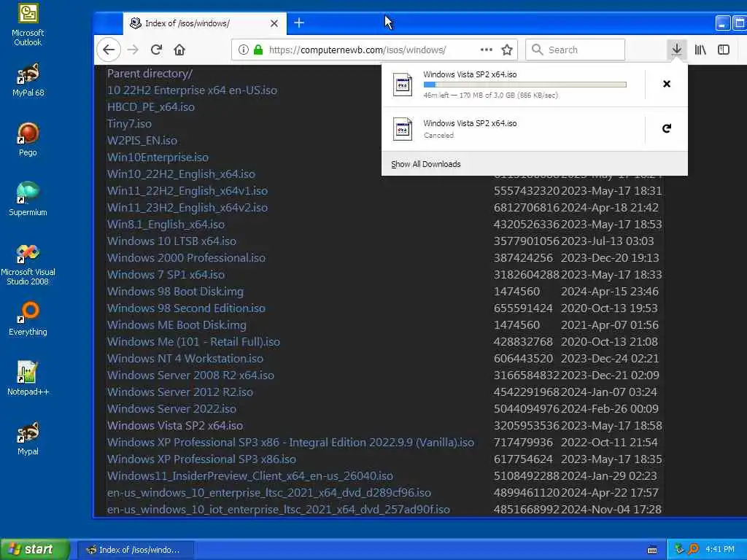Click Tiny7.iso link

[129, 124]
